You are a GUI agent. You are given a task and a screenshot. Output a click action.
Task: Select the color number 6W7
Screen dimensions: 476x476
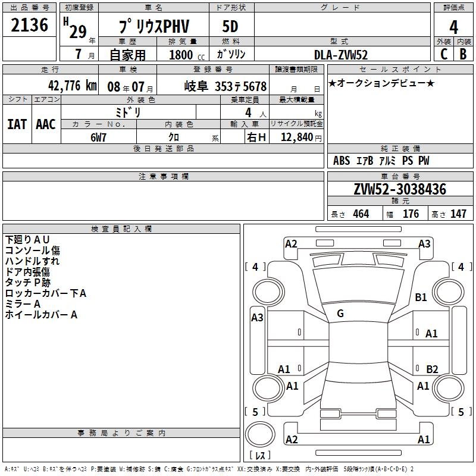coord(98,137)
